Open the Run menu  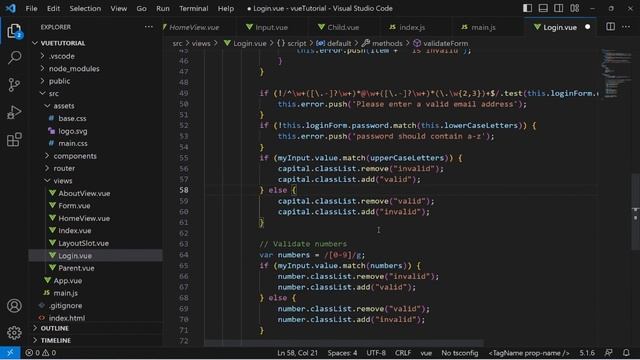coord(163,8)
